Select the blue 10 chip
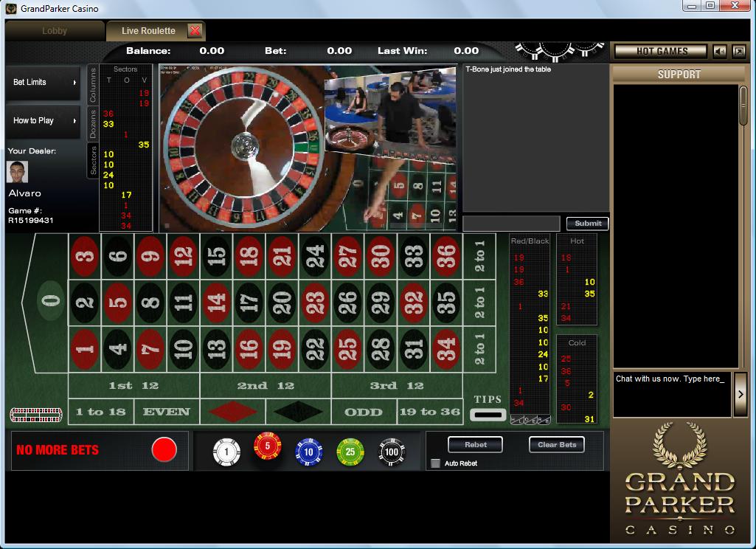The width and height of the screenshot is (756, 549). [x=308, y=452]
